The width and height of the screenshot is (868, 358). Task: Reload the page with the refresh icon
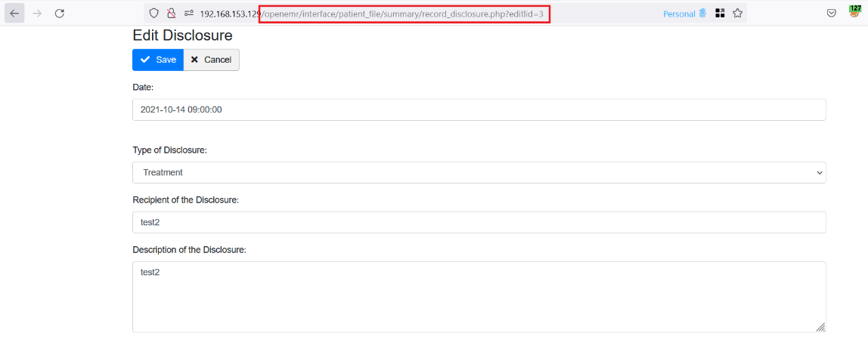click(x=60, y=14)
